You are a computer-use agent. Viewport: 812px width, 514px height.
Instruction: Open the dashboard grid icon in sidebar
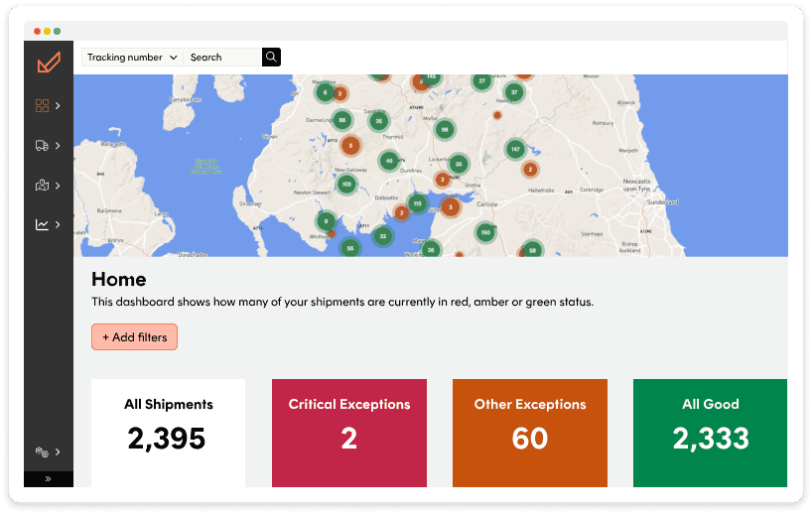[x=42, y=105]
